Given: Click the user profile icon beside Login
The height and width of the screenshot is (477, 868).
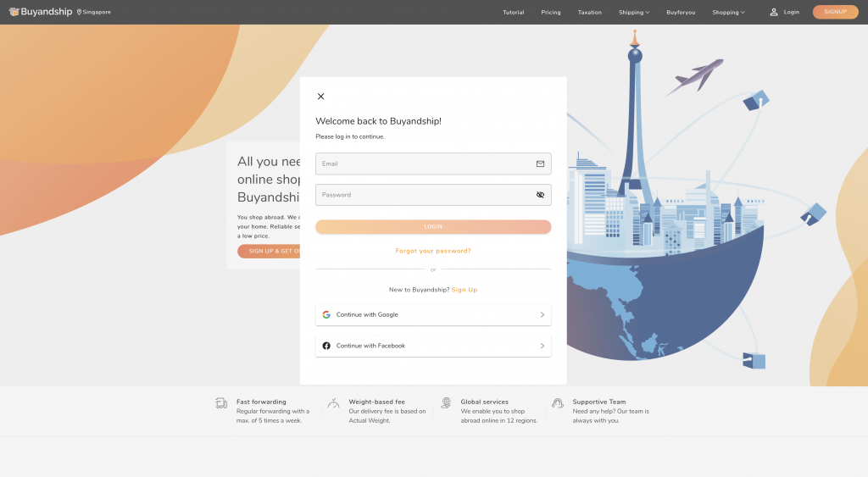Looking at the screenshot, I should tap(774, 12).
